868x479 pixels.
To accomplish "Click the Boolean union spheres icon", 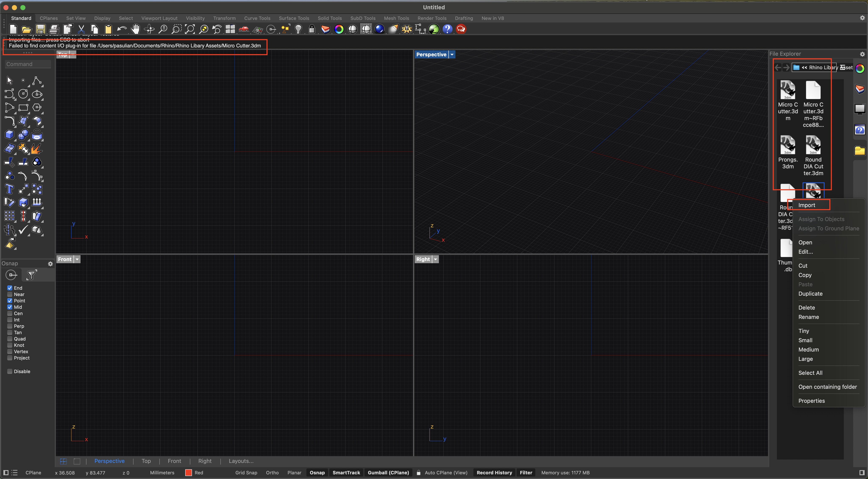I will tap(23, 135).
